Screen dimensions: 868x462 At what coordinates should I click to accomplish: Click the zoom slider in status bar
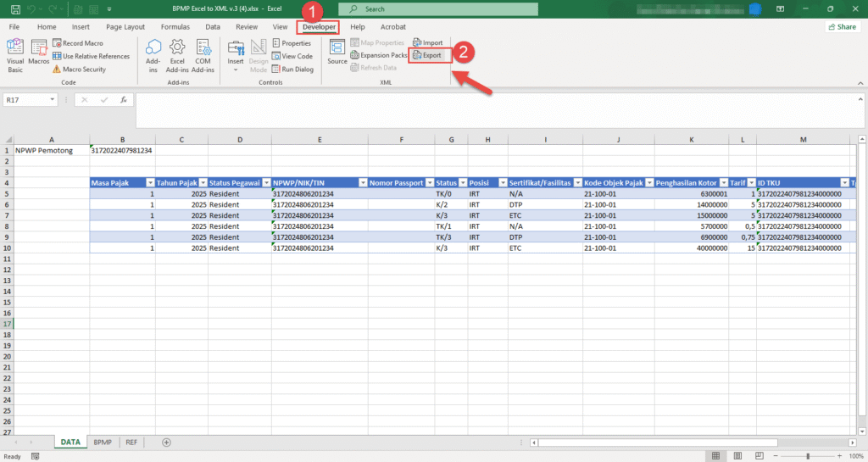pos(808,456)
